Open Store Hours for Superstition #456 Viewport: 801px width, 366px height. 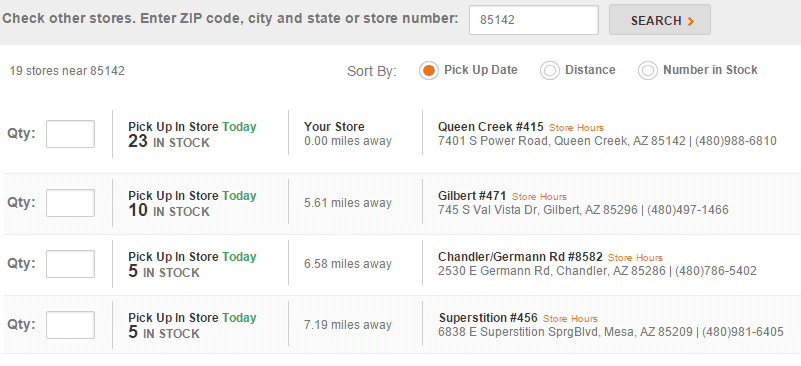pyautogui.click(x=570, y=318)
